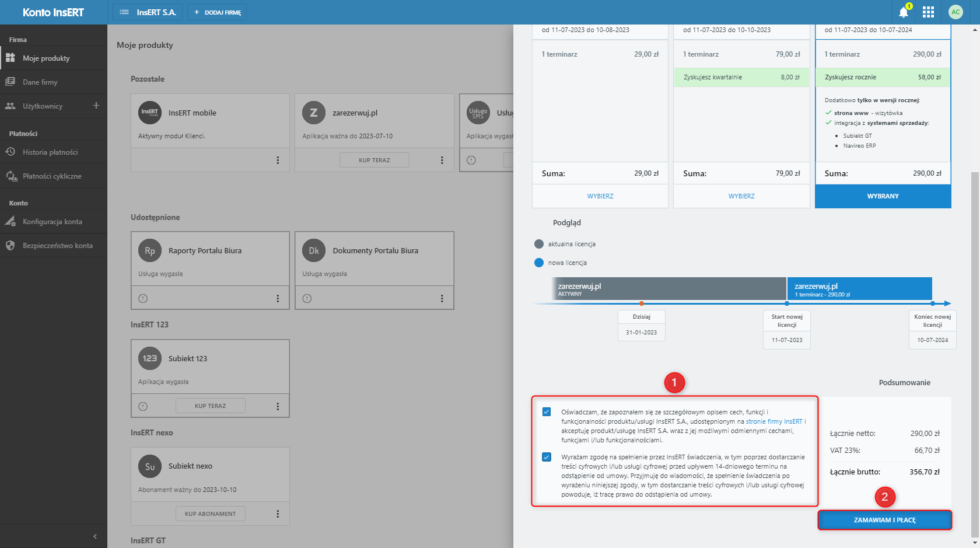Click the gray current license timeline bar

(x=669, y=289)
